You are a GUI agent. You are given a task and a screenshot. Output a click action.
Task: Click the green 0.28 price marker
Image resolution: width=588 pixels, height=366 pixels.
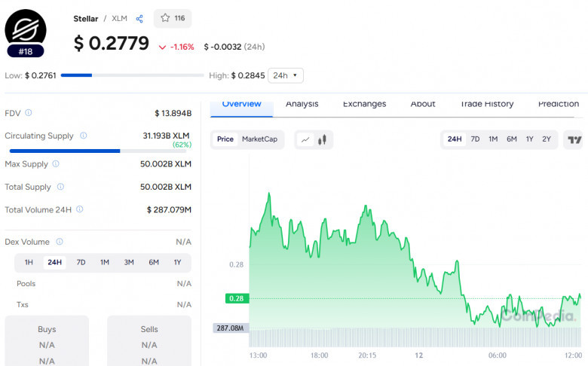pos(237,298)
